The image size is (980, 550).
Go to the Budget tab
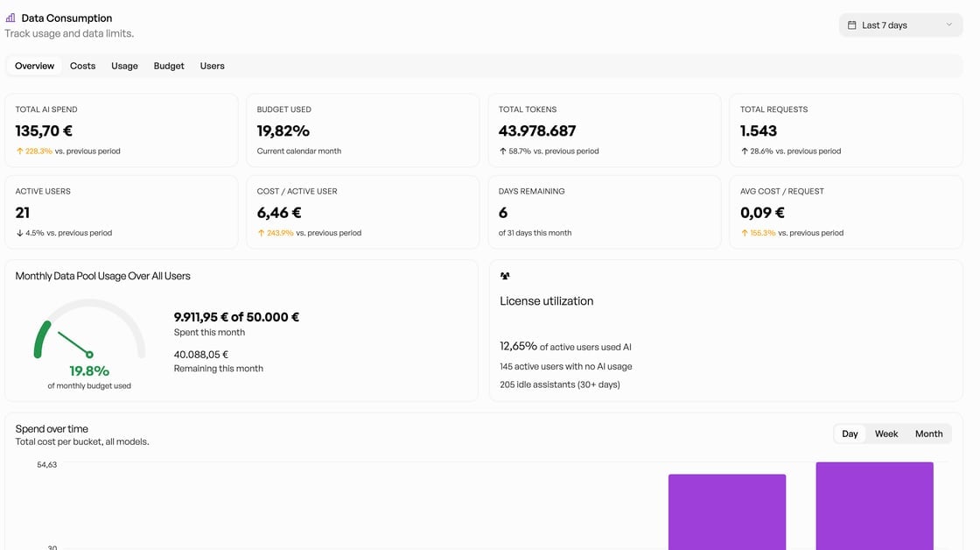[x=169, y=66]
